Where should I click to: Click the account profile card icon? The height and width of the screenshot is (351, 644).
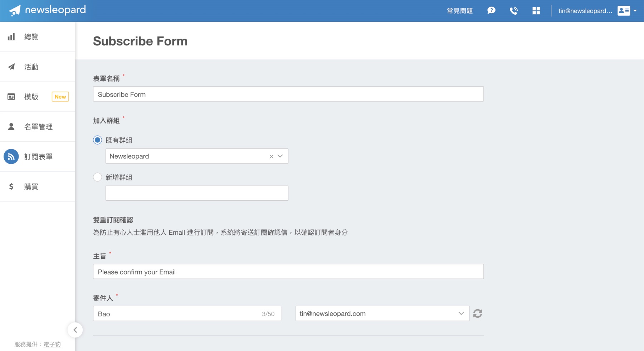624,11
